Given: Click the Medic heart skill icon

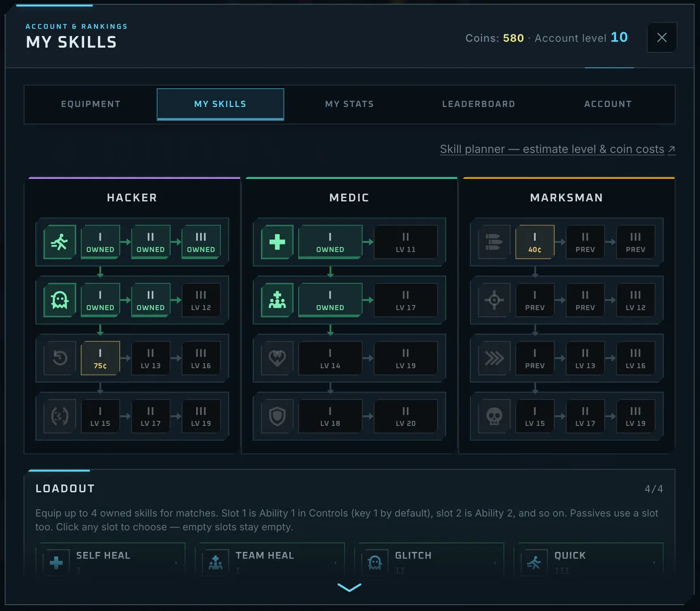Looking at the screenshot, I should coord(277,358).
